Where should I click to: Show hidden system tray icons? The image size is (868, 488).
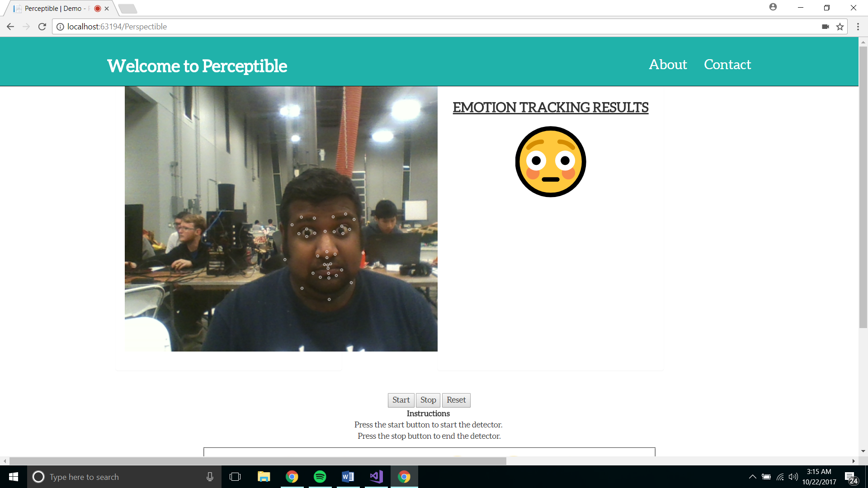752,477
